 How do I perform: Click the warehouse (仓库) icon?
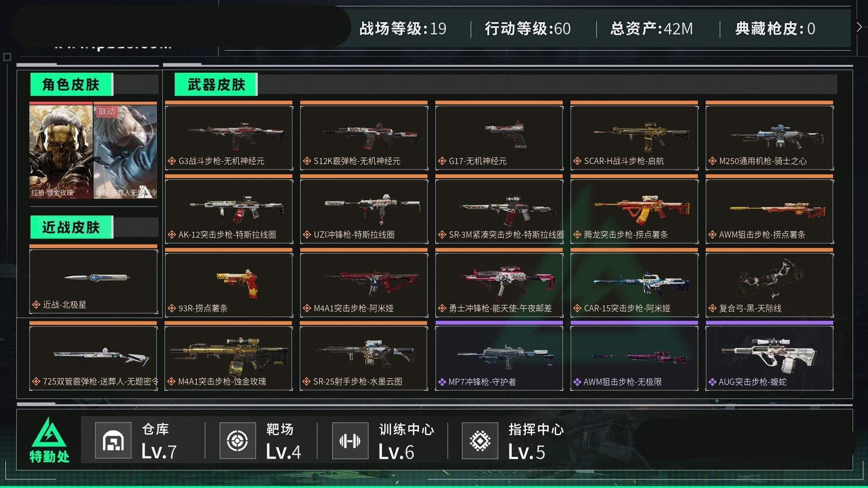pyautogui.click(x=113, y=441)
